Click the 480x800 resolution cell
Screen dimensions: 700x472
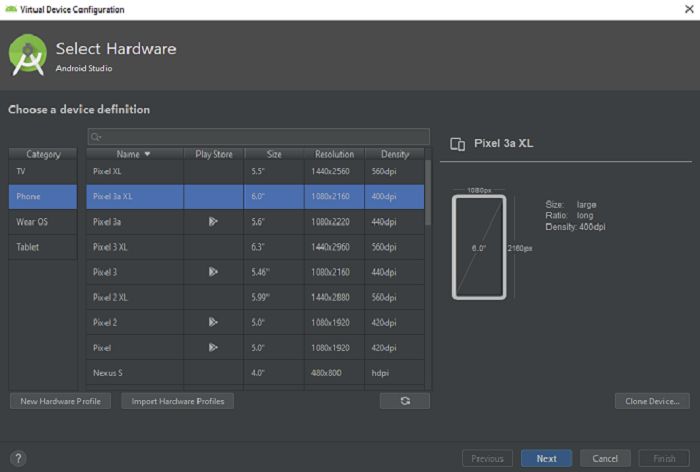tap(334, 373)
